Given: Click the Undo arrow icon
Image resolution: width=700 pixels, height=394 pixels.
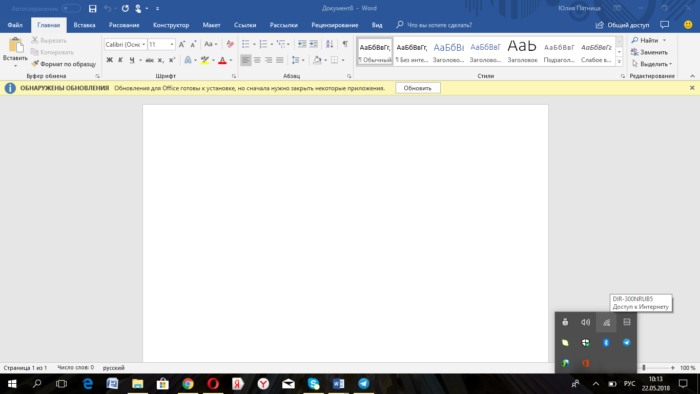Looking at the screenshot, I should [108, 8].
